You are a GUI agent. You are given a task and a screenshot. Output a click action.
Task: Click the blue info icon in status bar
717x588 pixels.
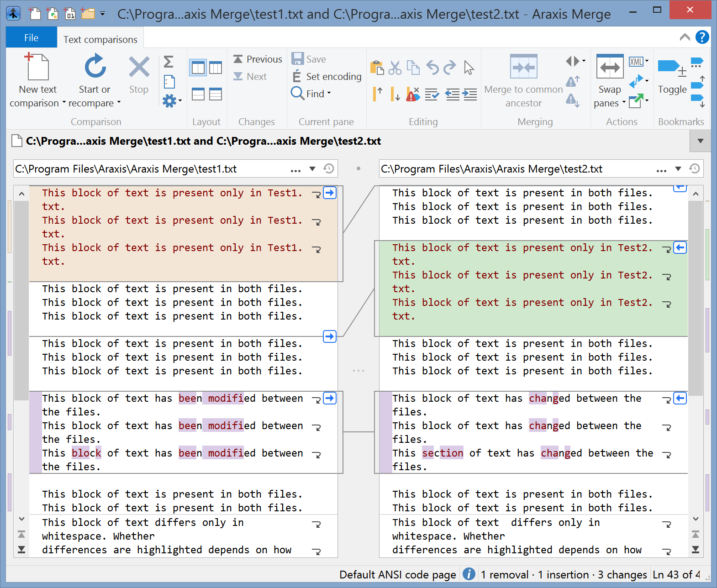click(469, 574)
